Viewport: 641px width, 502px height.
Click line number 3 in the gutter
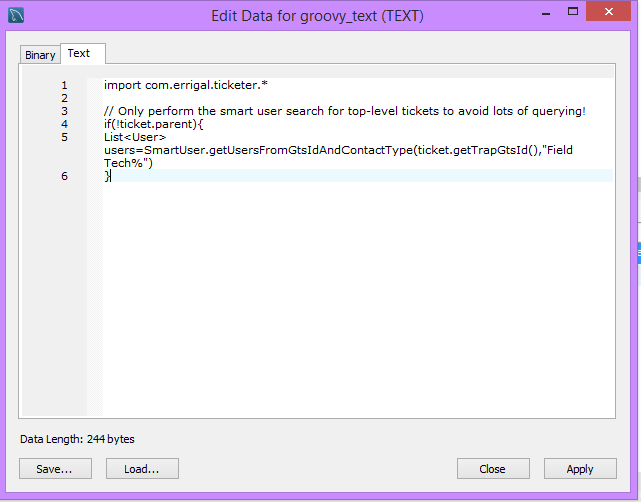tap(64, 111)
